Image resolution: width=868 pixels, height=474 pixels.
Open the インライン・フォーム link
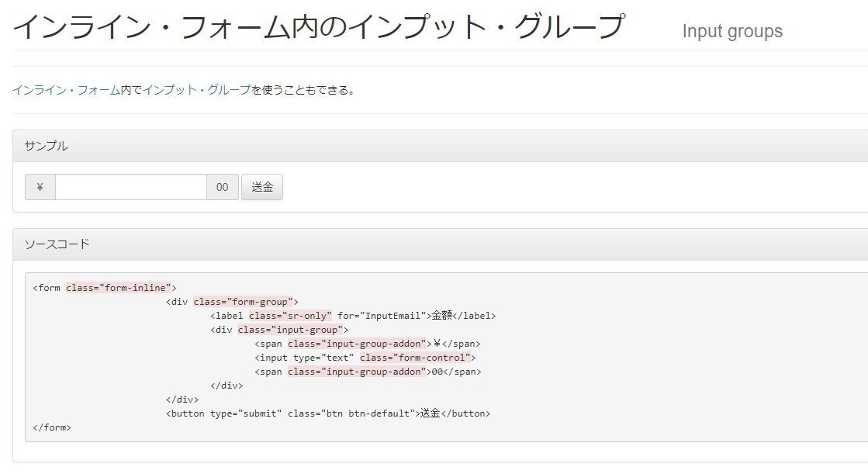pyautogui.click(x=66, y=90)
